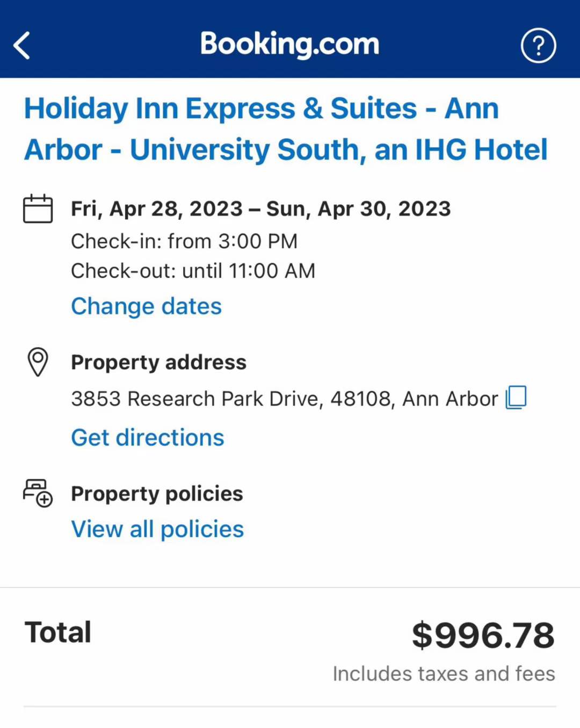
Task: Click the Booking.com logo in the header
Action: pos(289,44)
